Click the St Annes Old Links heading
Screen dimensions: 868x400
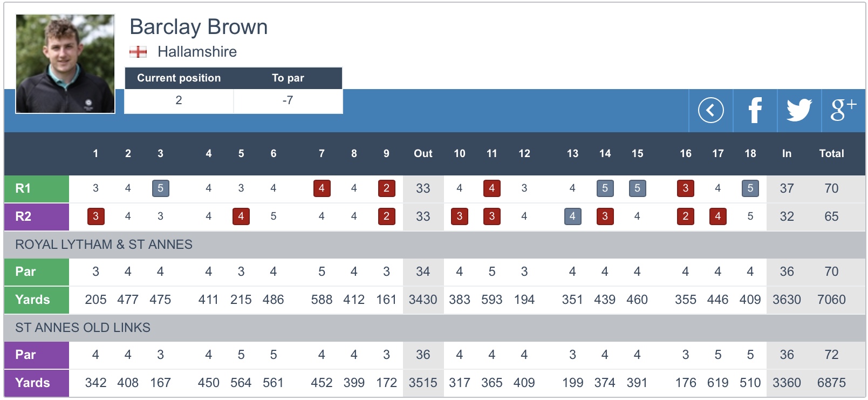coord(83,328)
